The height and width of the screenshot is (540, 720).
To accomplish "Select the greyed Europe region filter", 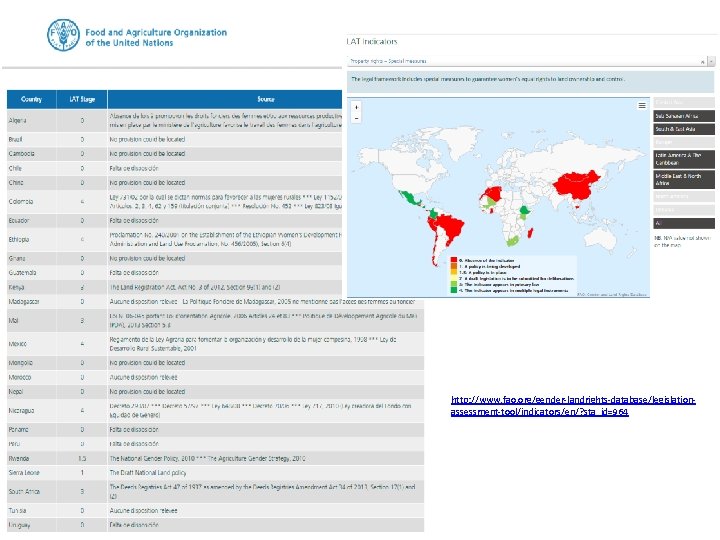I will tap(684, 142).
